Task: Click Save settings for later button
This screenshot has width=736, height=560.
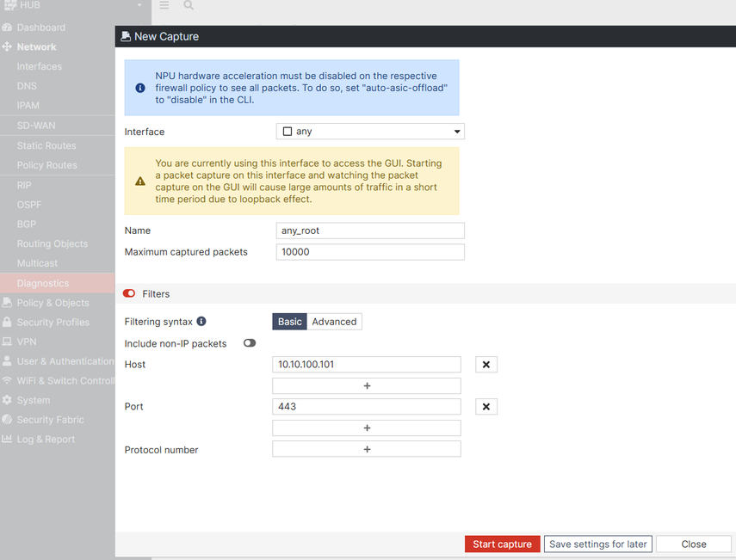Action: pos(598,545)
